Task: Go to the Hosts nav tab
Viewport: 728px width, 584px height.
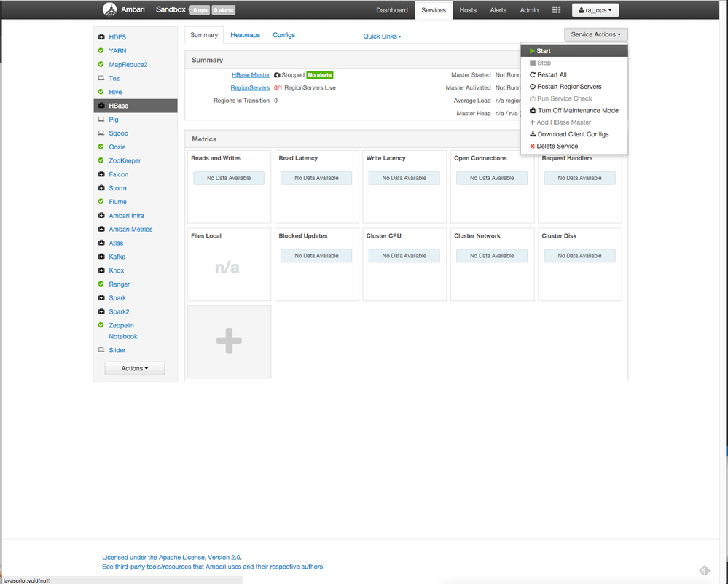Action: click(468, 10)
